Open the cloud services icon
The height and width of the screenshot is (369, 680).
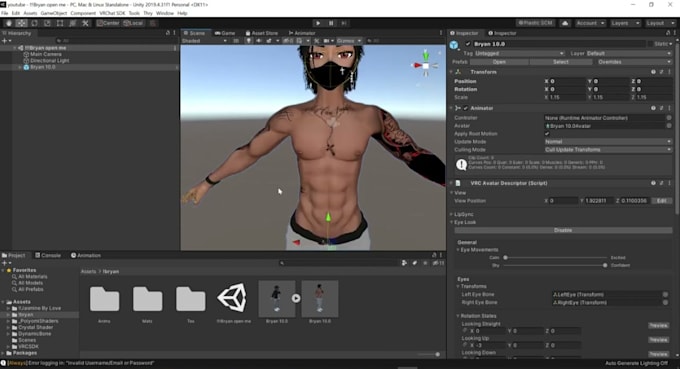tap(565, 23)
